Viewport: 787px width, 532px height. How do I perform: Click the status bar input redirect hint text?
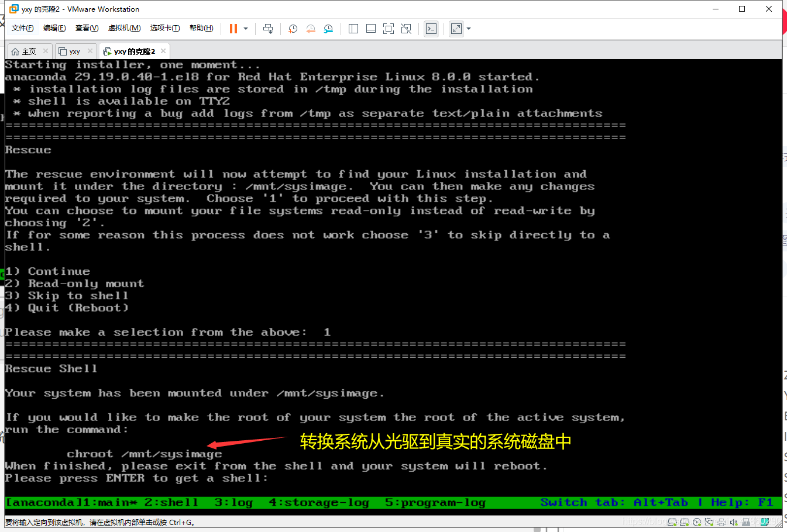(100, 523)
